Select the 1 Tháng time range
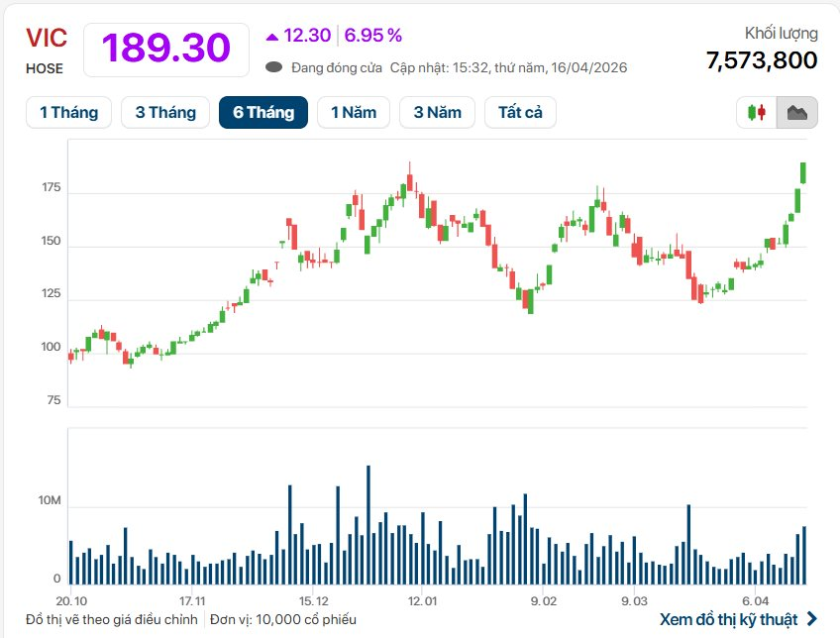This screenshot has width=840, height=638. [x=68, y=112]
